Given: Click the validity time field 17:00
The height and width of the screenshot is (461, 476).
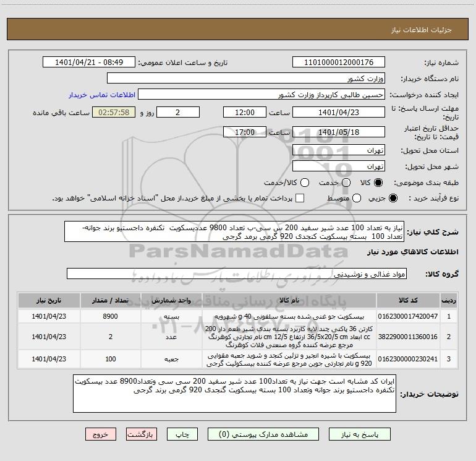Looking at the screenshot, I should pos(245,132).
